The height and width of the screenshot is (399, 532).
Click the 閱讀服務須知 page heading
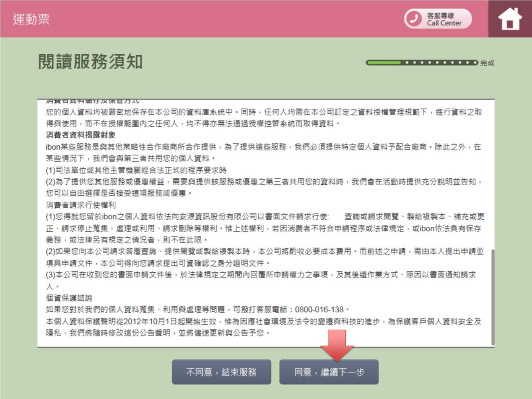[x=90, y=62]
